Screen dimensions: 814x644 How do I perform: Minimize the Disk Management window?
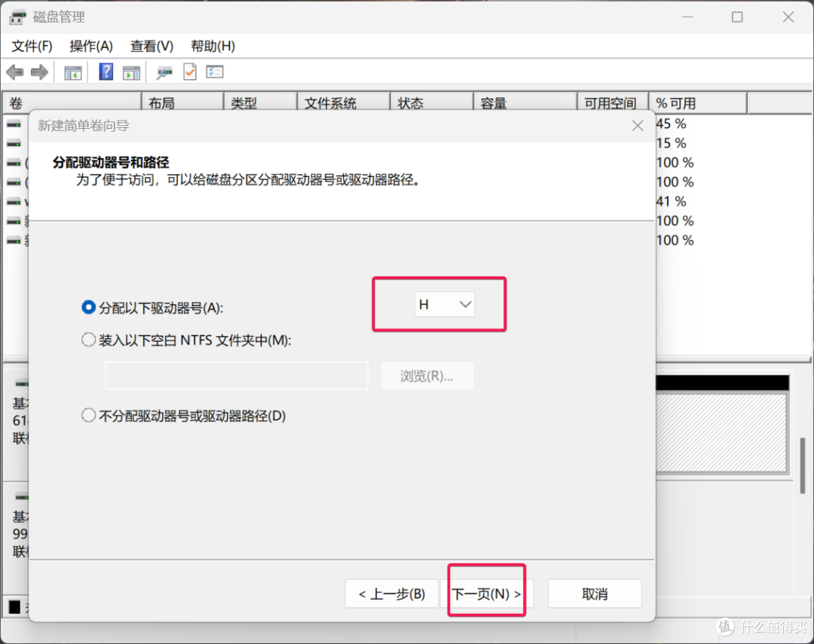click(688, 17)
